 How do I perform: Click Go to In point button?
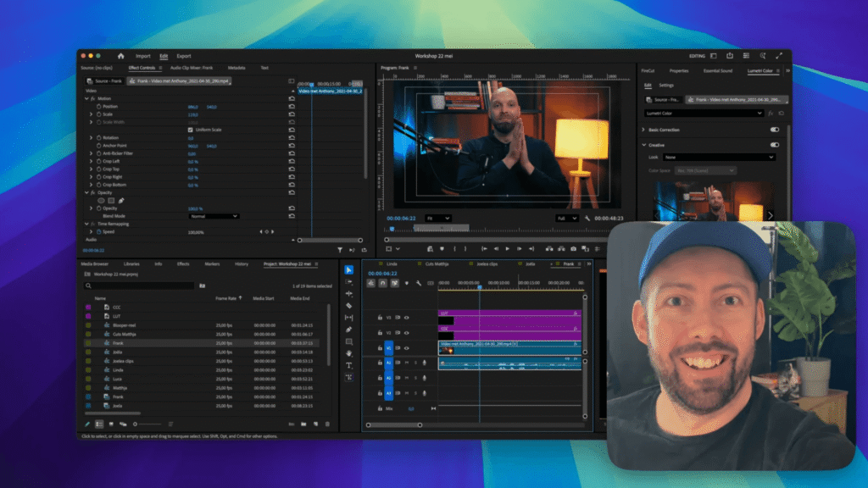point(484,249)
